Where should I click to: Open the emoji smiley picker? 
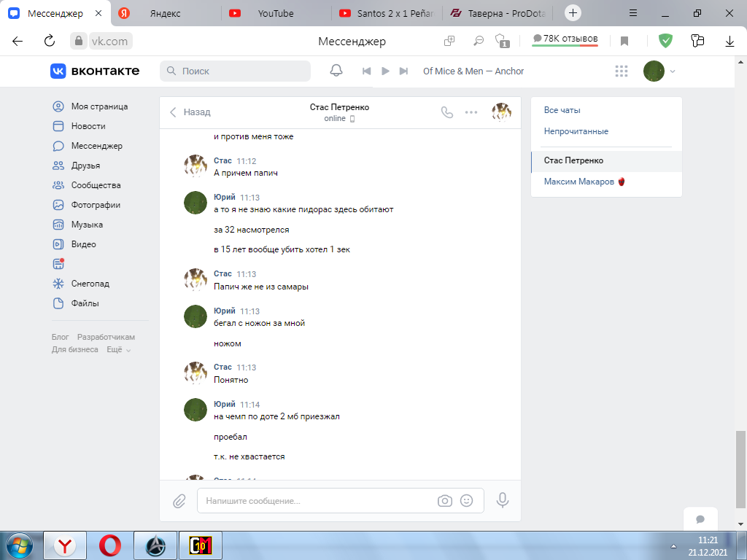pos(467,501)
